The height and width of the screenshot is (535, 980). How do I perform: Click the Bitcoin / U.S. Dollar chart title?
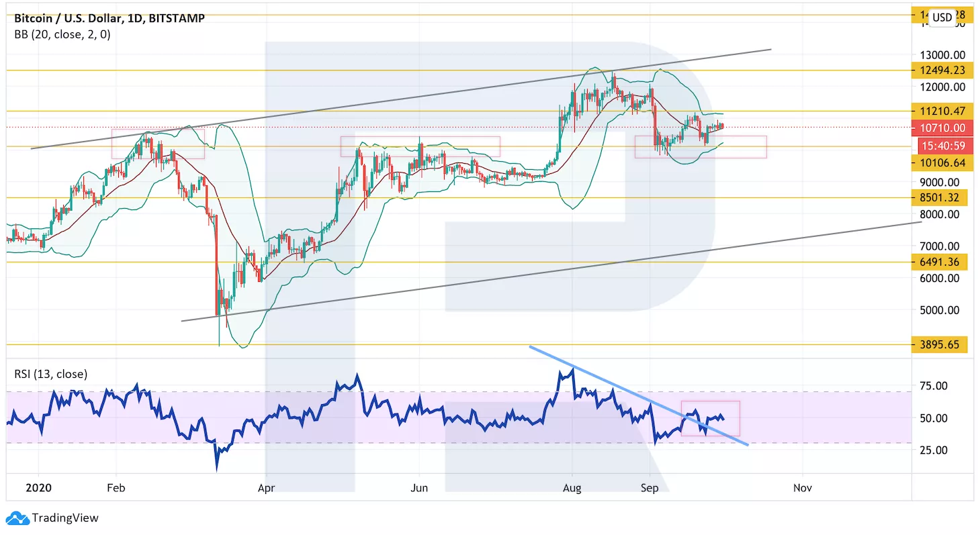click(109, 18)
